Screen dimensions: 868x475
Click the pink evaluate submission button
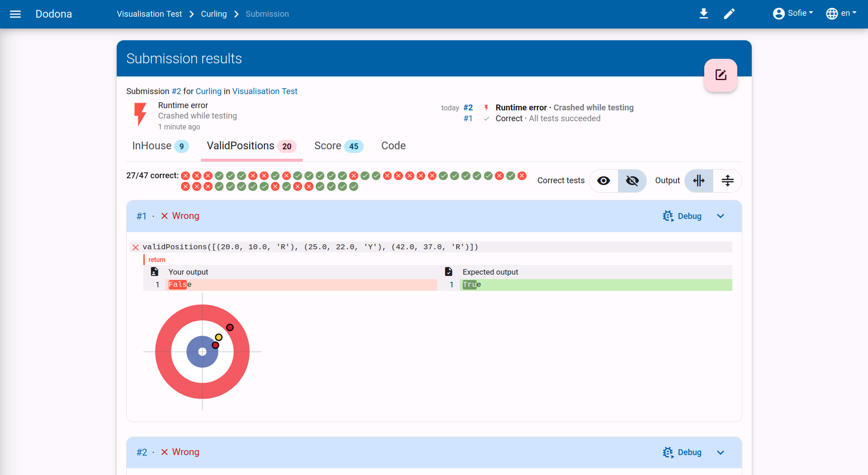(721, 75)
